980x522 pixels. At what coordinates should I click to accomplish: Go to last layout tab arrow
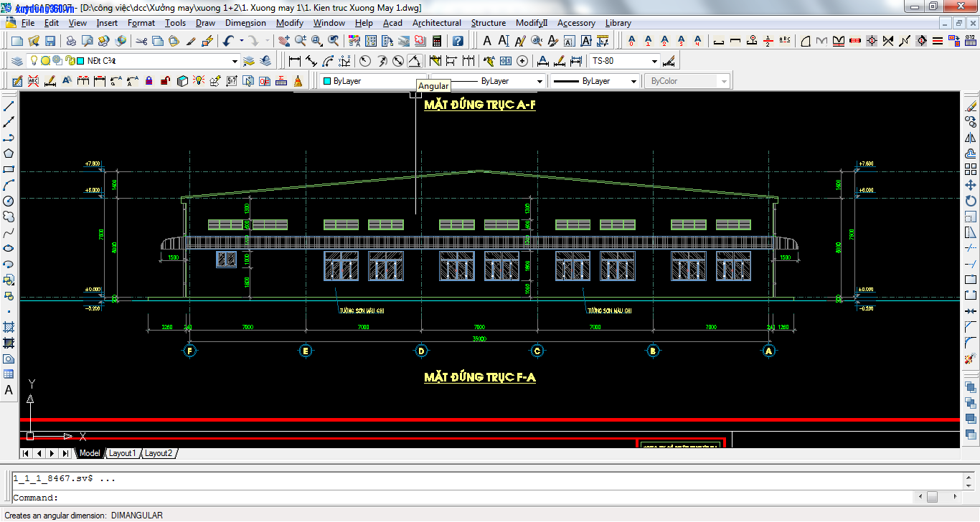tap(65, 453)
